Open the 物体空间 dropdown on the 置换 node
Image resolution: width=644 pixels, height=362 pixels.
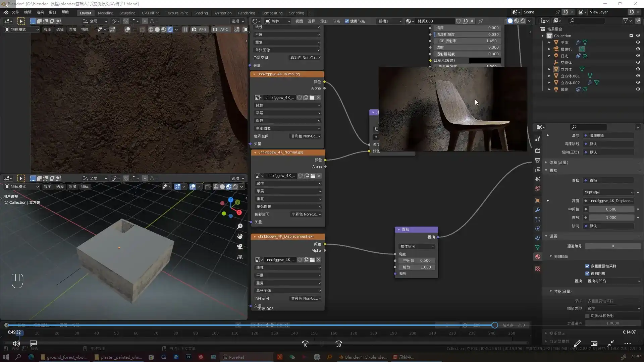(x=417, y=246)
